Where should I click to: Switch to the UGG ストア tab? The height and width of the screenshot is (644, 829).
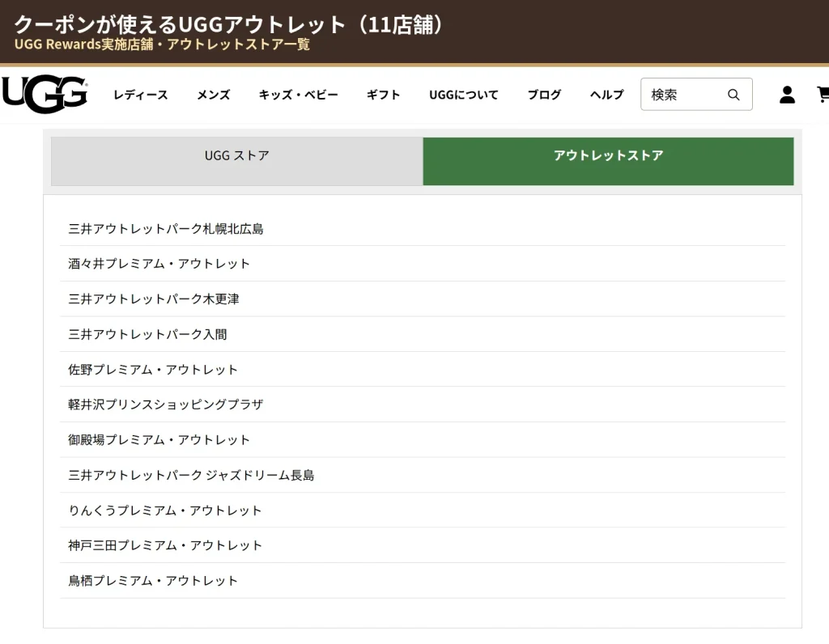(x=237, y=161)
